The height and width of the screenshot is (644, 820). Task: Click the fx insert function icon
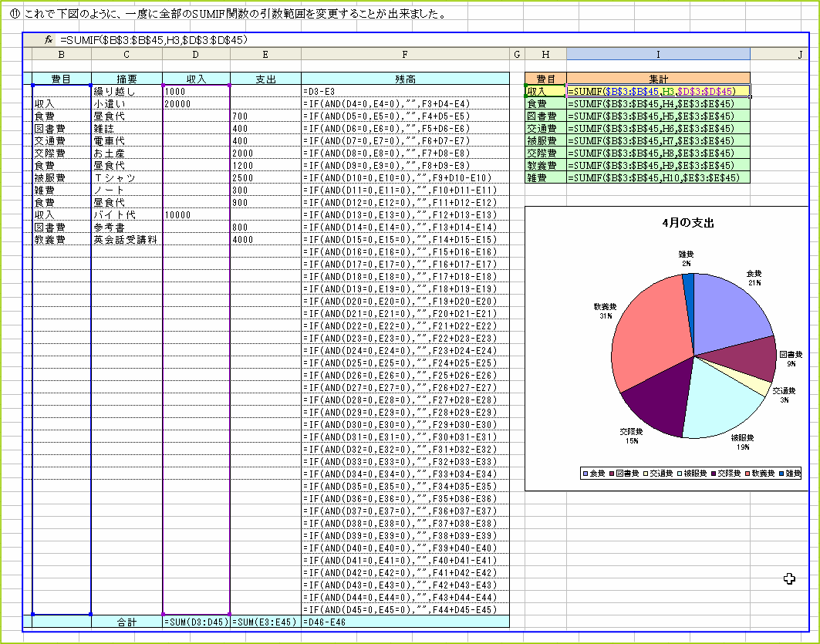(x=48, y=40)
